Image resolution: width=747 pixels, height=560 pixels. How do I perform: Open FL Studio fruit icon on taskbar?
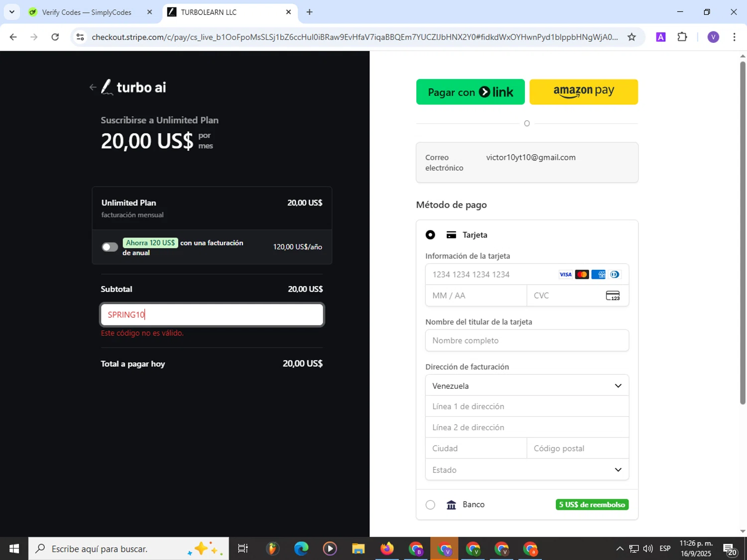[272, 549]
